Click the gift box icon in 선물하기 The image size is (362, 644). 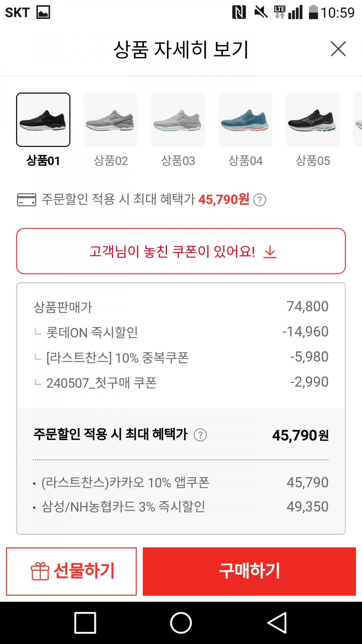[x=40, y=571]
